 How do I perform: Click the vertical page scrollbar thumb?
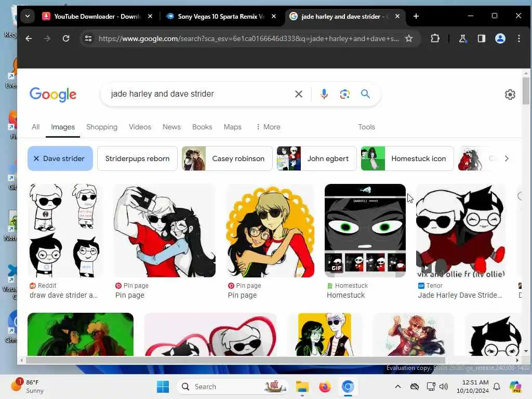[526, 91]
